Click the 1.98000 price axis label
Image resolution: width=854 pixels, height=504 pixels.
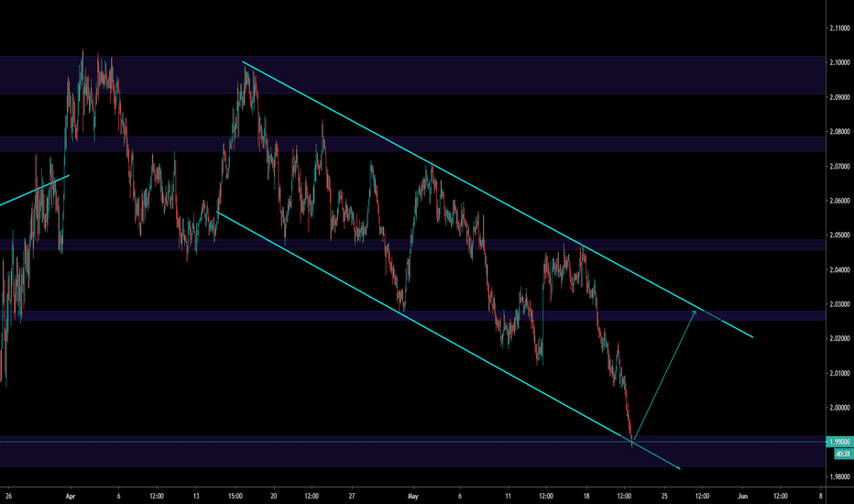point(839,477)
